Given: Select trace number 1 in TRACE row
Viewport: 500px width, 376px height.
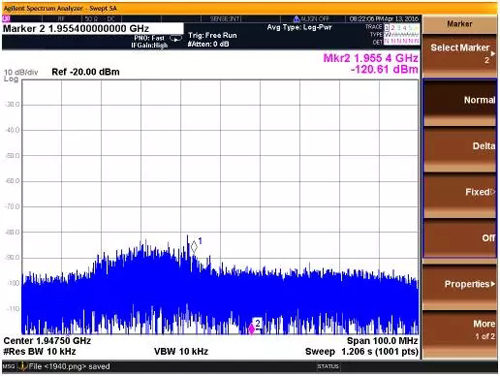Looking at the screenshot, I should pos(387,28).
